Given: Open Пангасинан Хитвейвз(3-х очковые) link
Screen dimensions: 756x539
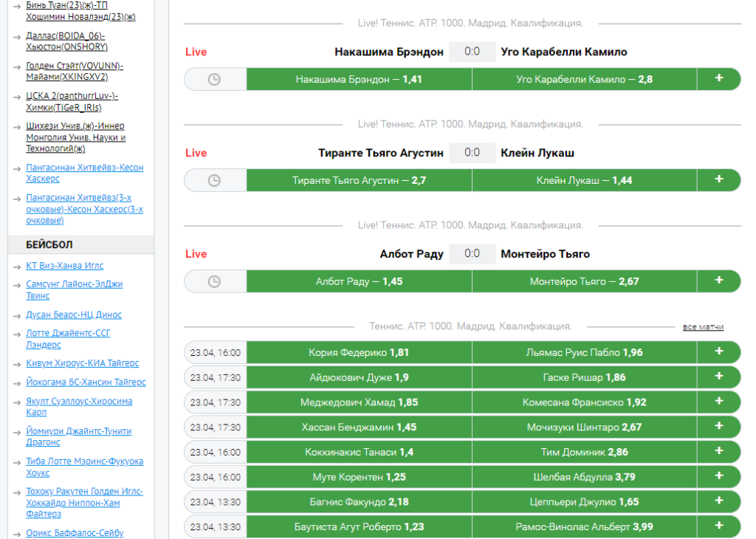Looking at the screenshot, I should (84, 209).
